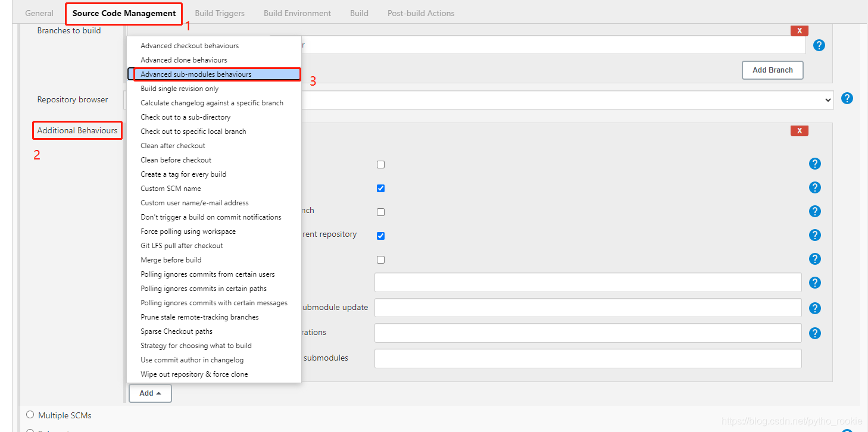Show help for the 'rent repository' checkbox row
The height and width of the screenshot is (432, 868).
[815, 235]
